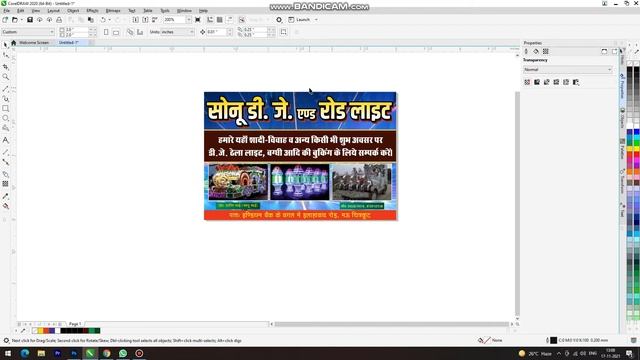Switch to the Untitled-1 document tab
The image size is (640, 360).
[69, 42]
